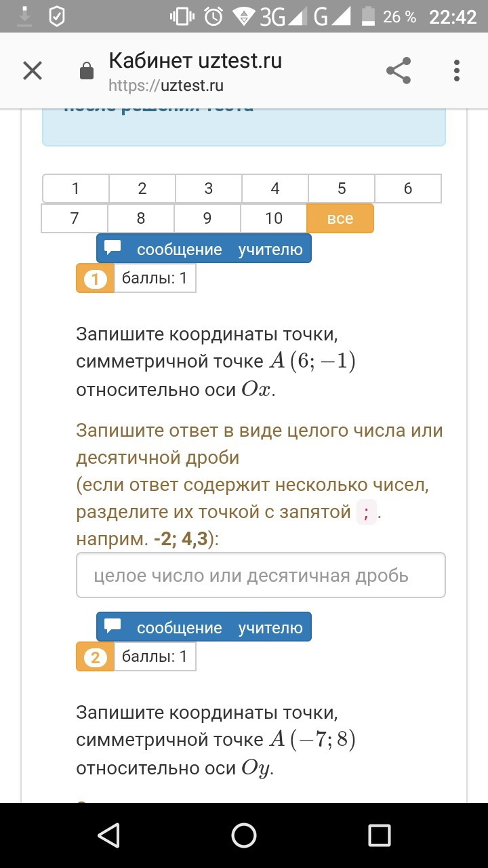Focus the answer input for question 1
Screen dimensions: 488x868
(x=261, y=576)
